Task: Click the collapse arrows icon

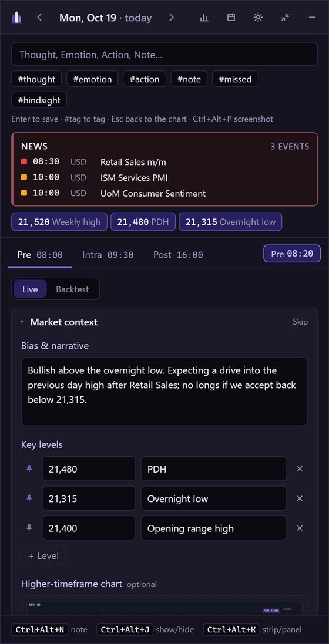Action: [x=285, y=18]
